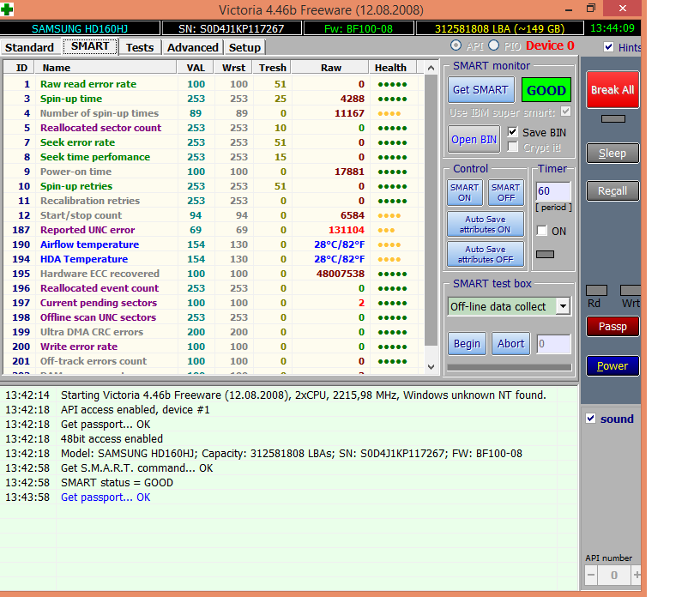The image size is (700, 597).
Task: Click the blue Power button
Action: [x=612, y=366]
